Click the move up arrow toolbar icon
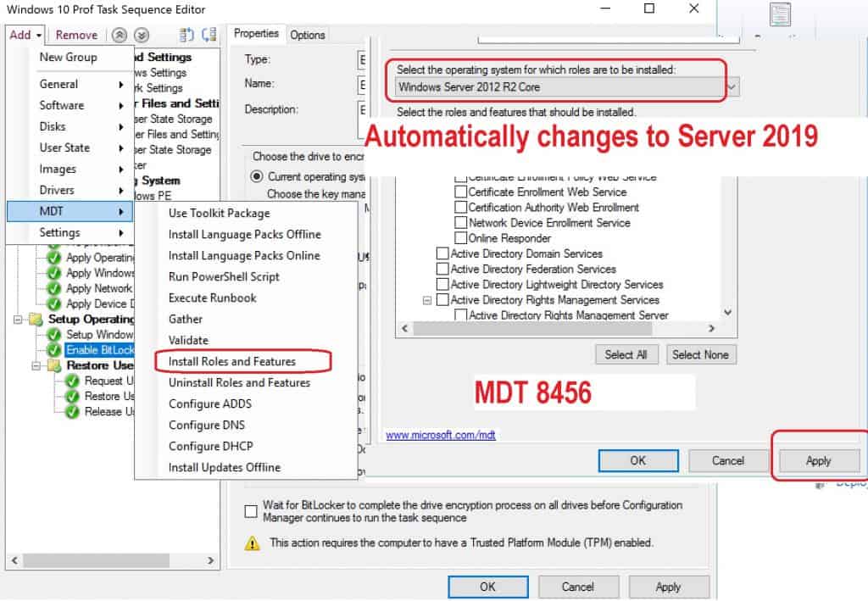This screenshot has height=601, width=868. [x=119, y=36]
